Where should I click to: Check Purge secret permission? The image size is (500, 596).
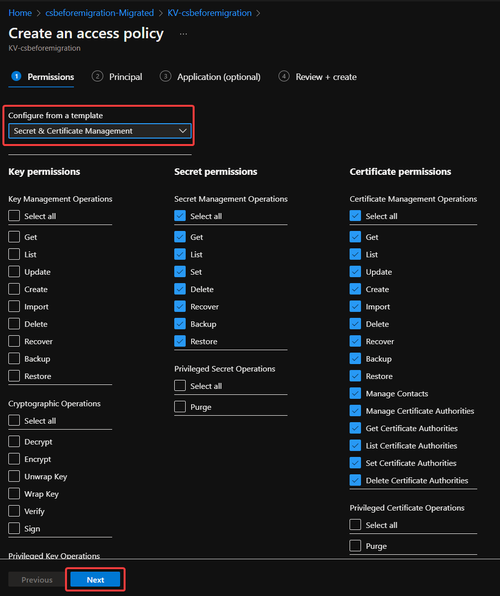click(x=180, y=407)
